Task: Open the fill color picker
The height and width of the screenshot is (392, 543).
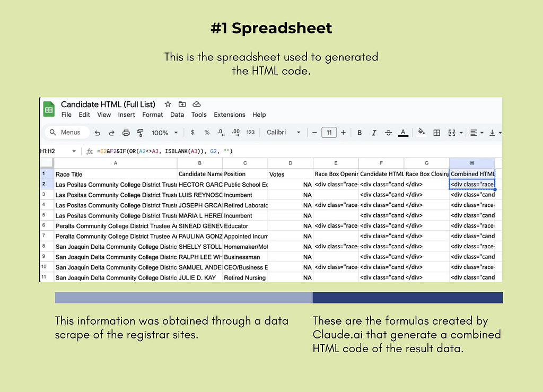Action: [x=422, y=132]
